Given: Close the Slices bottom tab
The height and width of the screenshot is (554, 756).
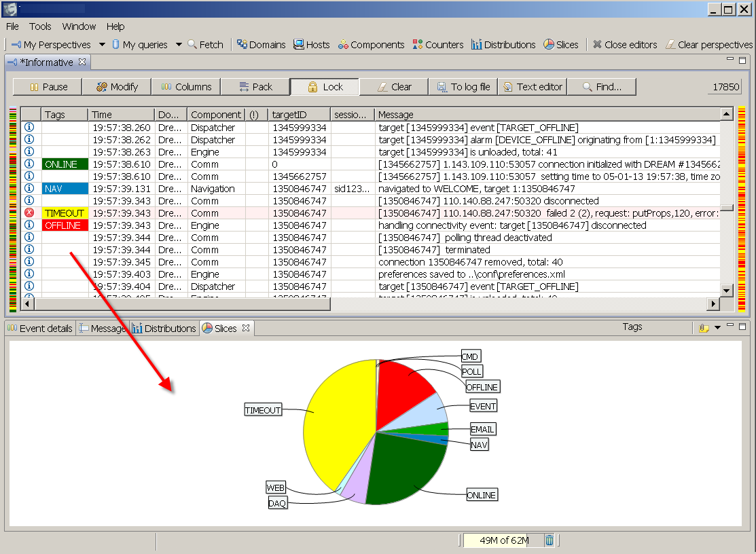Looking at the screenshot, I should click(246, 328).
